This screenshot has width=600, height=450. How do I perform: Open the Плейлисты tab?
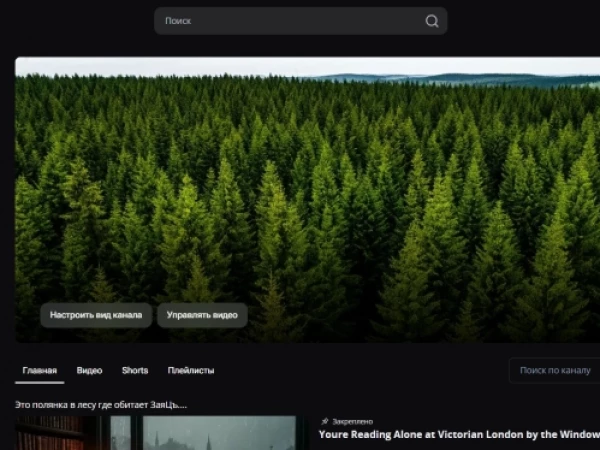click(x=191, y=370)
